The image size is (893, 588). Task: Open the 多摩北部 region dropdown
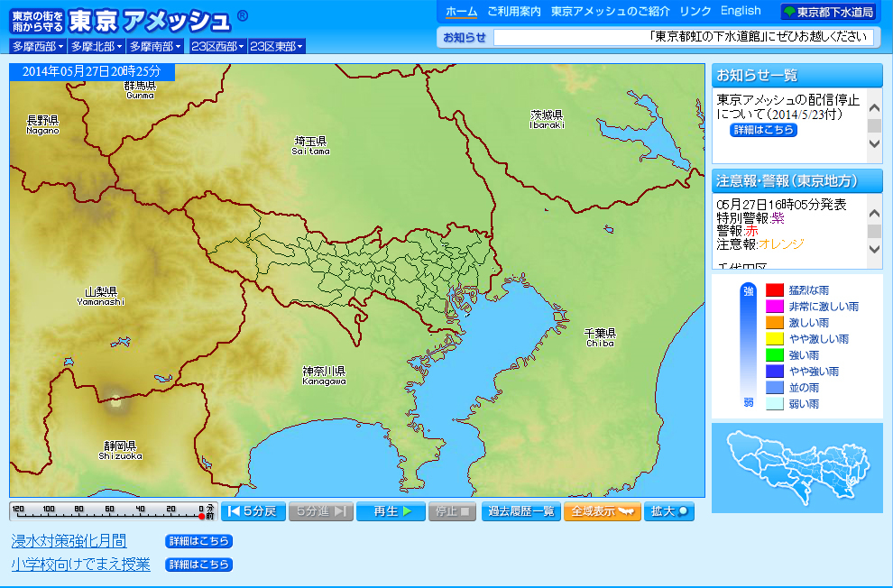[x=97, y=46]
